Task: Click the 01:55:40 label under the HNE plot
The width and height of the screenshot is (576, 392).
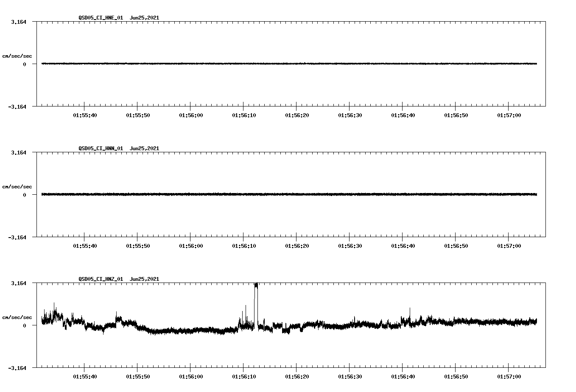Action: (84, 115)
